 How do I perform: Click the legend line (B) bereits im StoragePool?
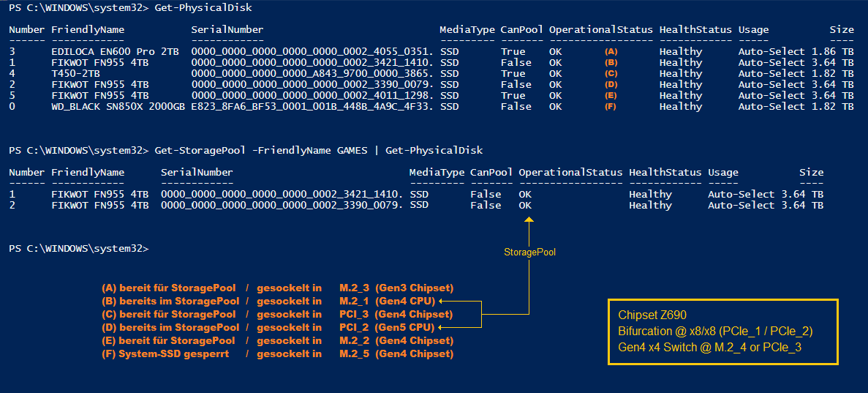[170, 301]
